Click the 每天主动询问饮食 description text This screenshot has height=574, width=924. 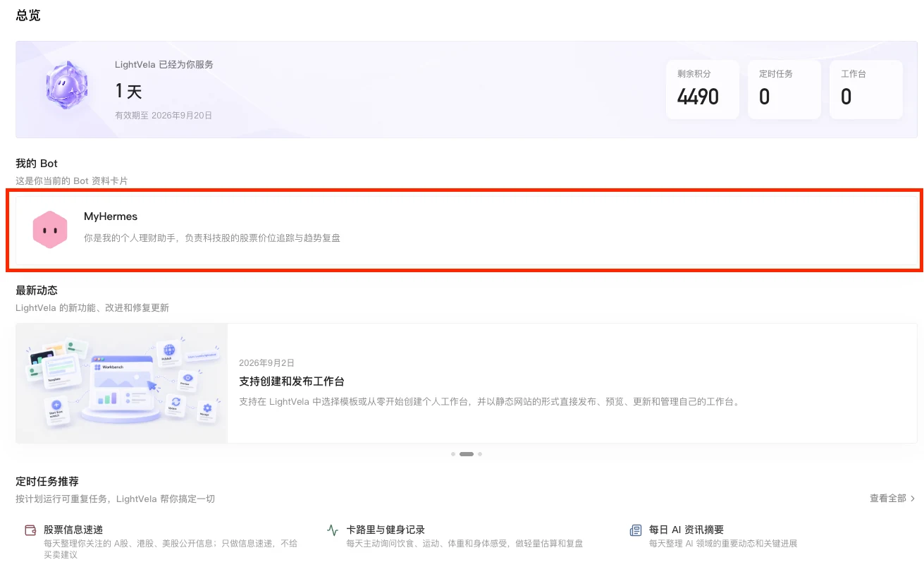tap(464, 544)
